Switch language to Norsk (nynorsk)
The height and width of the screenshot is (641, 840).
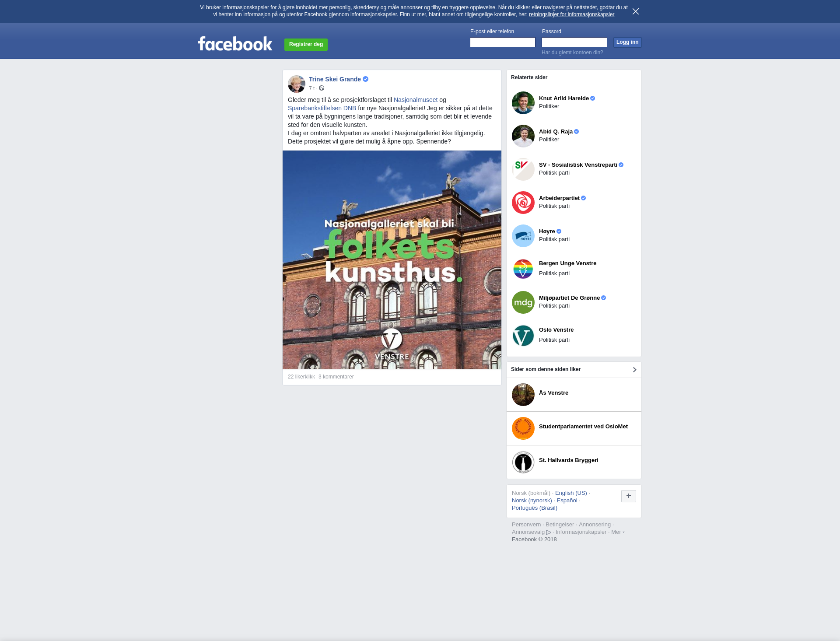pyautogui.click(x=532, y=501)
